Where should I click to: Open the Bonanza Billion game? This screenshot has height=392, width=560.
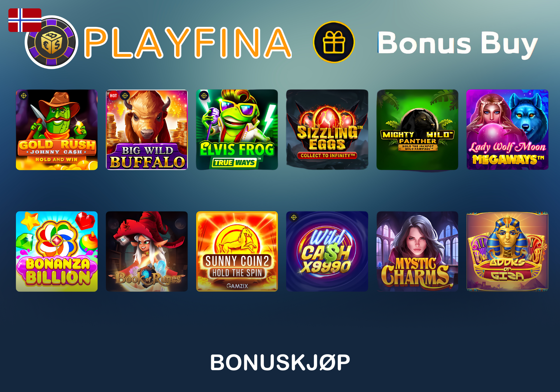click(57, 251)
